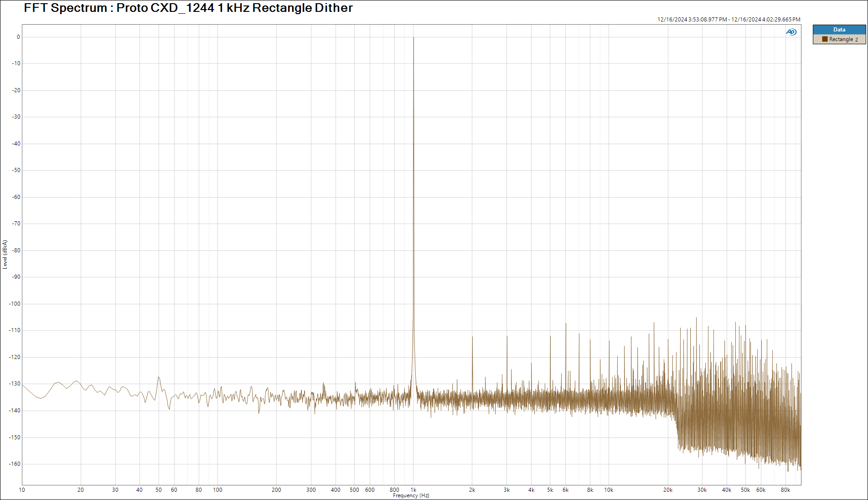868x500 pixels.
Task: Click the 2k tick on frequency axis
Action: point(472,490)
